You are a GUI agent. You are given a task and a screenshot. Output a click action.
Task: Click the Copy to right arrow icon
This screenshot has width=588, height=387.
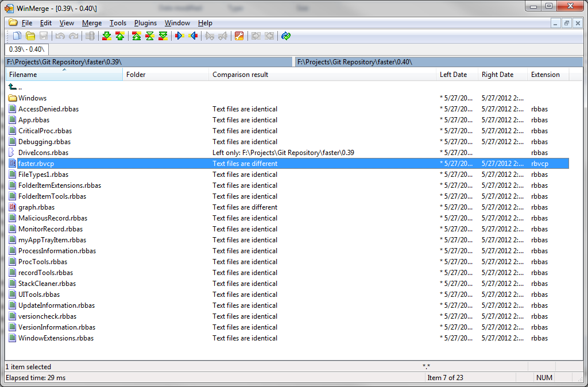[180, 36]
